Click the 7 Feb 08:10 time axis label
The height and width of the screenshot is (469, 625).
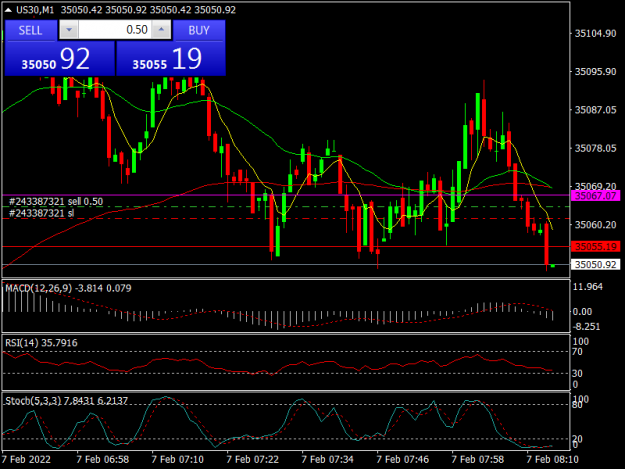[552, 459]
